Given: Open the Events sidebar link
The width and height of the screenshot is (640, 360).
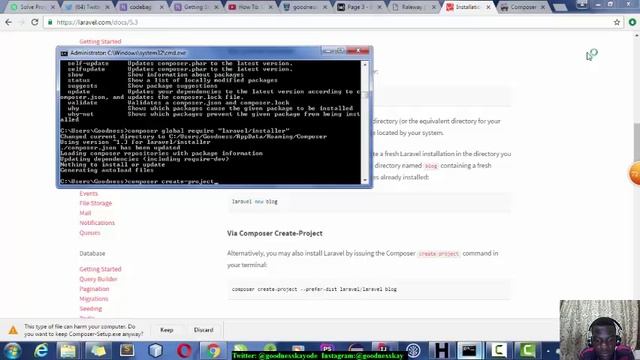Looking at the screenshot, I should click(89, 193).
